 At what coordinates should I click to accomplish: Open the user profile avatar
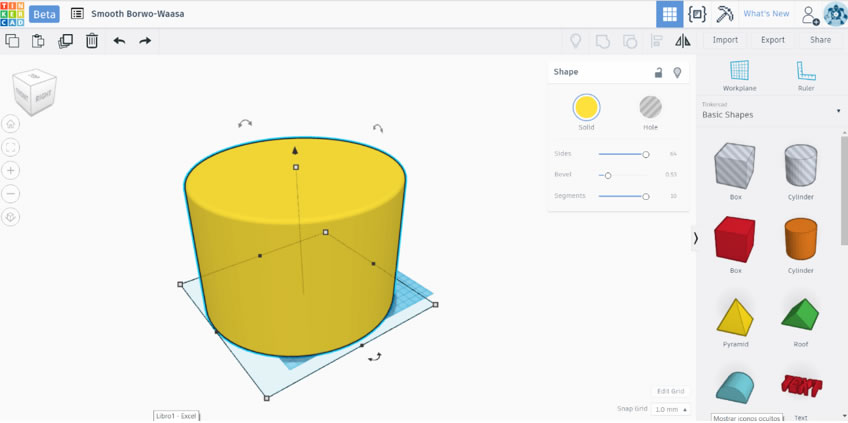(835, 14)
